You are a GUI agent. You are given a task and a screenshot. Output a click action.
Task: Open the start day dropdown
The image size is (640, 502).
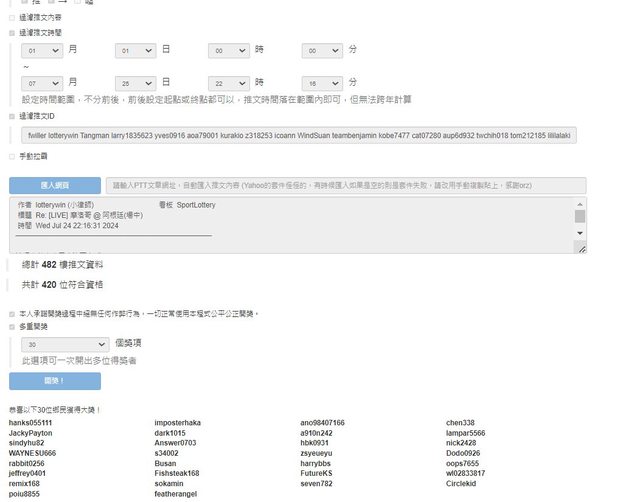(x=136, y=50)
